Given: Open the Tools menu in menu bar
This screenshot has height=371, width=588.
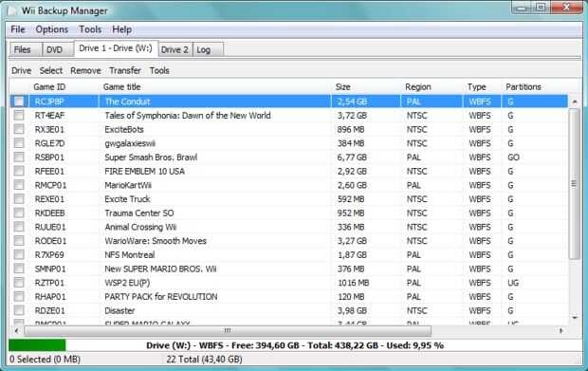Looking at the screenshot, I should coord(90,29).
